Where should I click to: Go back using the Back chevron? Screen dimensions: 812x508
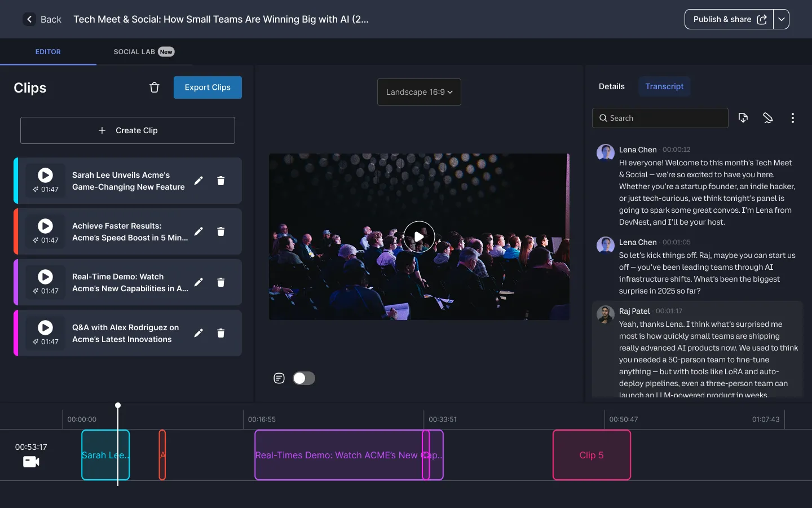[30, 19]
